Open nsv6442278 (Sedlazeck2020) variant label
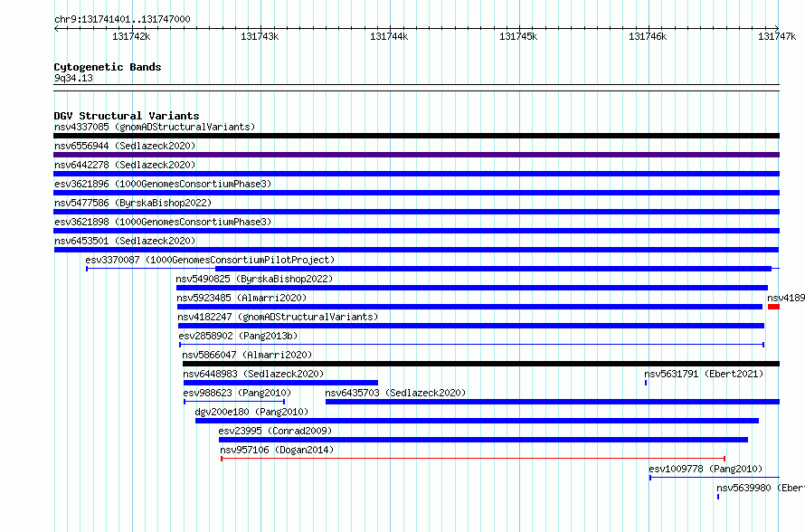 point(125,165)
